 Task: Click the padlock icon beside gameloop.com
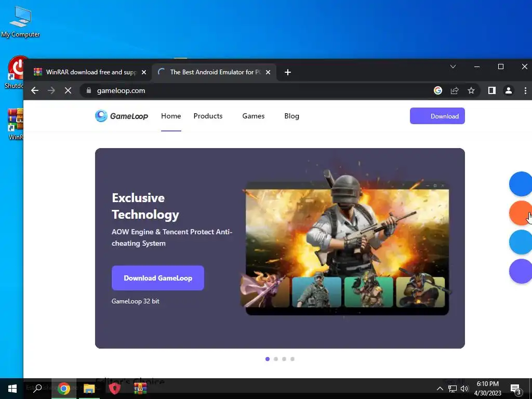click(x=89, y=90)
